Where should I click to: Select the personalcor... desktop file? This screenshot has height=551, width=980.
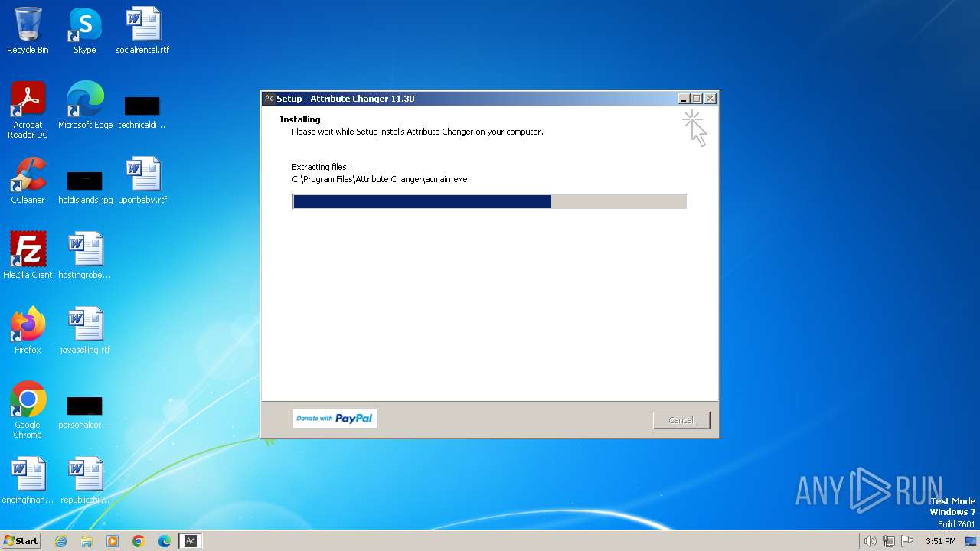(x=85, y=412)
